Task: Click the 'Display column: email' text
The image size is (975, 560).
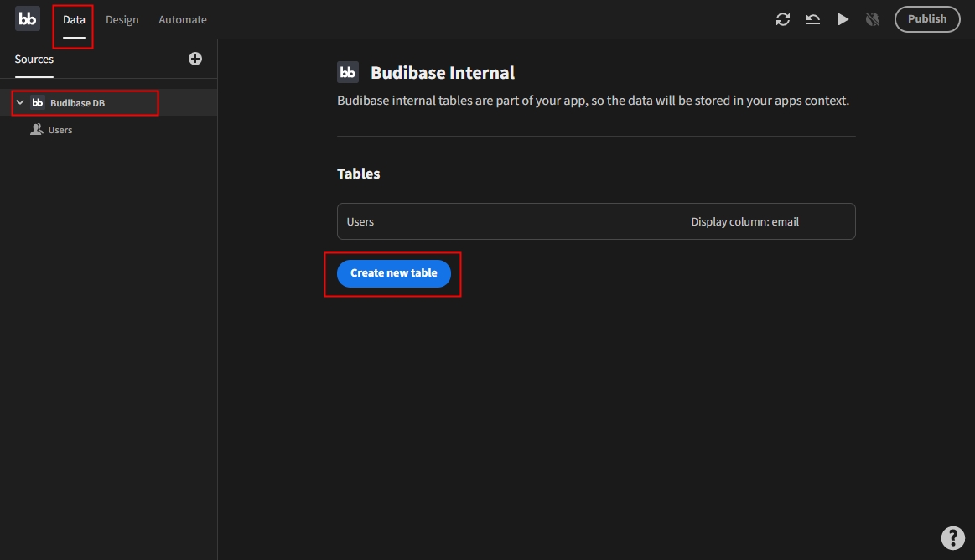Action: tap(744, 222)
